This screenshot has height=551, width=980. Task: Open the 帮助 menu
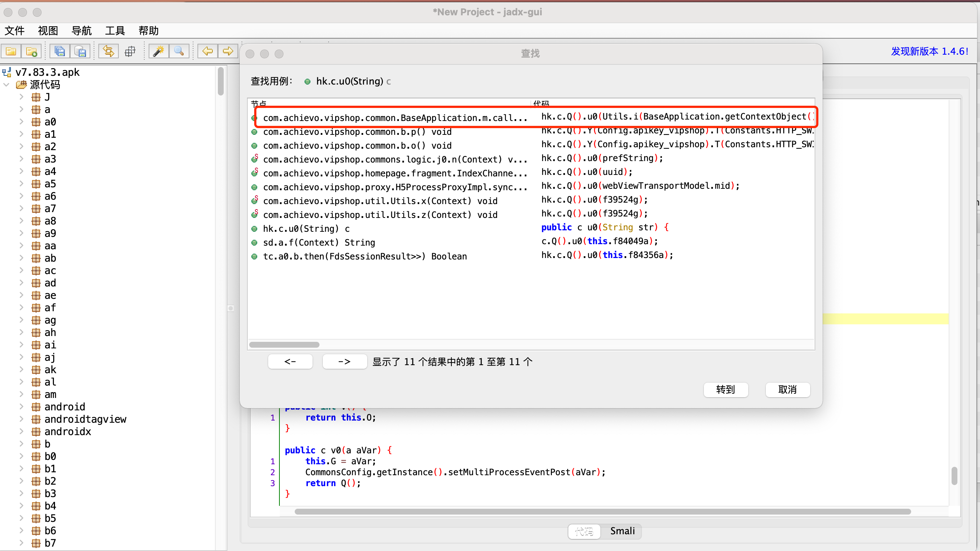pyautogui.click(x=148, y=31)
